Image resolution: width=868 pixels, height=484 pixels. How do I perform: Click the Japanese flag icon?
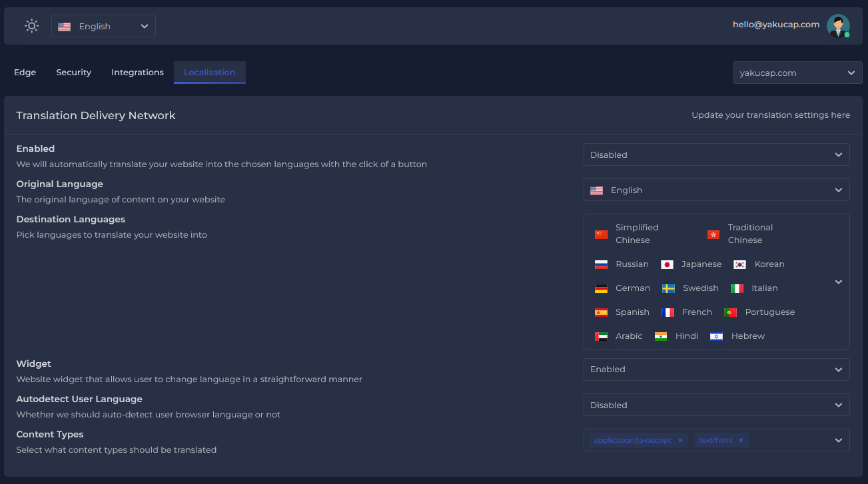667,264
